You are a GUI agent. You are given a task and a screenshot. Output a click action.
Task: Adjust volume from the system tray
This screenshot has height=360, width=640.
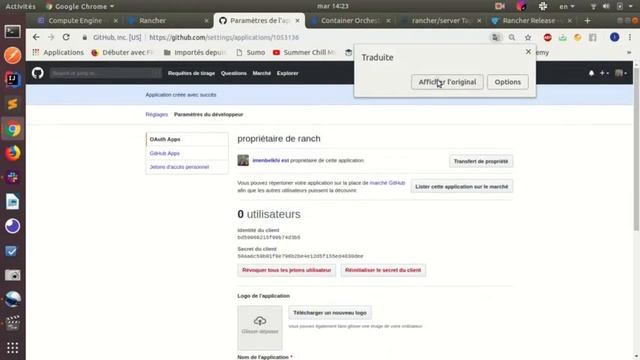(x=606, y=6)
